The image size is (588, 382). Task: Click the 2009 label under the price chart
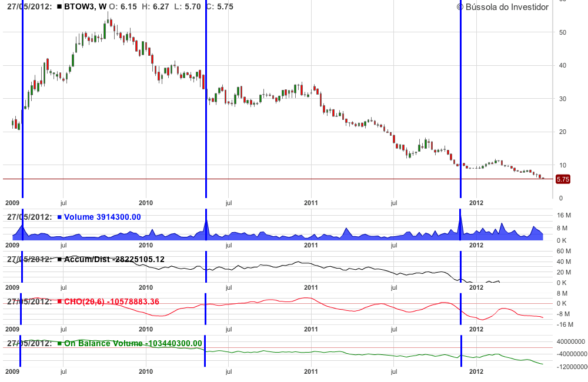pos(12,203)
